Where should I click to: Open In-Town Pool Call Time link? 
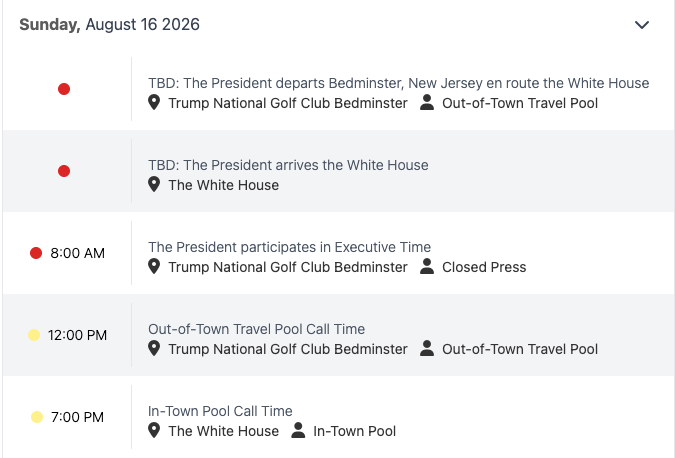[220, 411]
